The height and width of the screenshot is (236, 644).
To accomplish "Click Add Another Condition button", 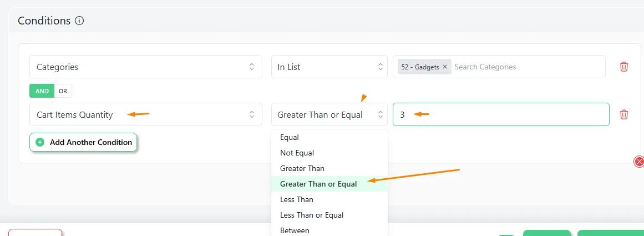I will [x=83, y=142].
